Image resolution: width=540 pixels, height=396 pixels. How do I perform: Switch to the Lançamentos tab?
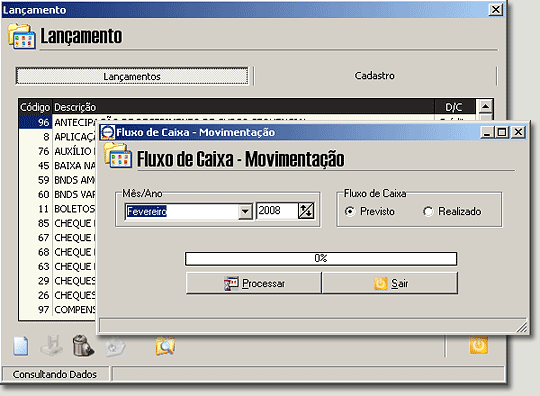[132, 76]
